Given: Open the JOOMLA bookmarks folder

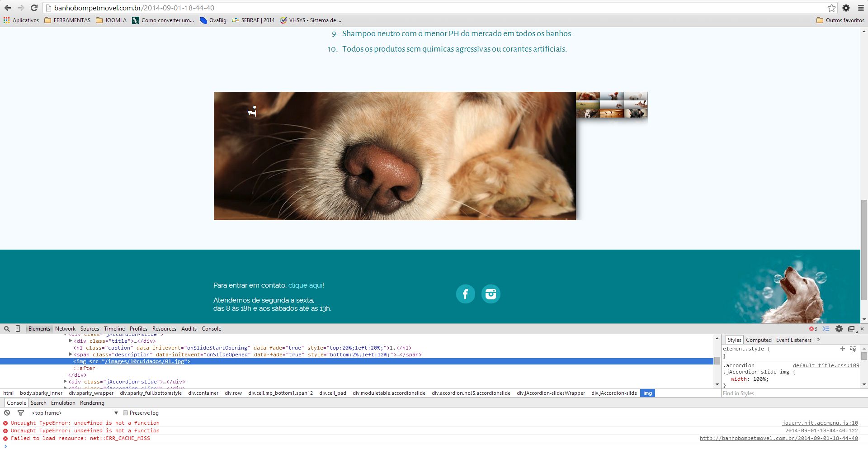Looking at the screenshot, I should click(111, 20).
